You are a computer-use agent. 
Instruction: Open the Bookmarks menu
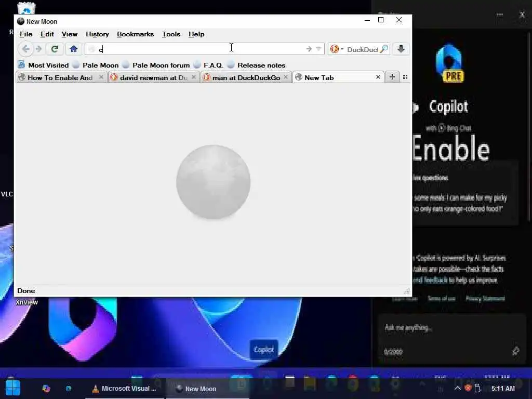[136, 34]
